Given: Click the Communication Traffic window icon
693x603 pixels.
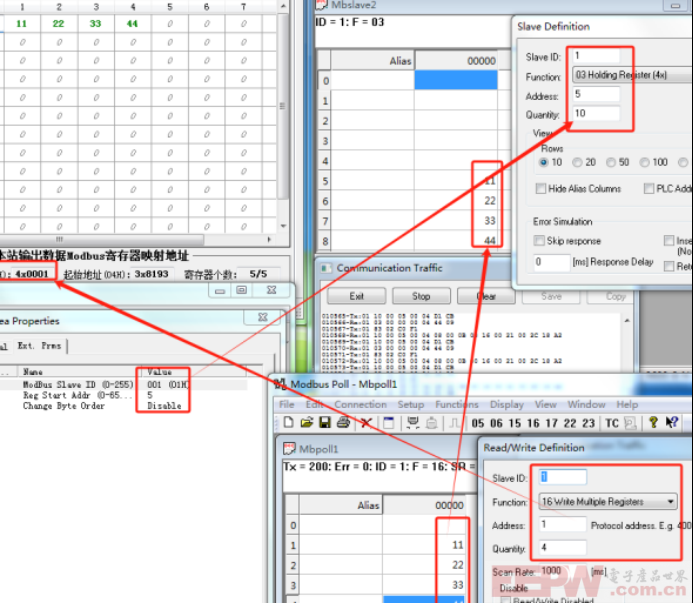Looking at the screenshot, I should pyautogui.click(x=326, y=268).
